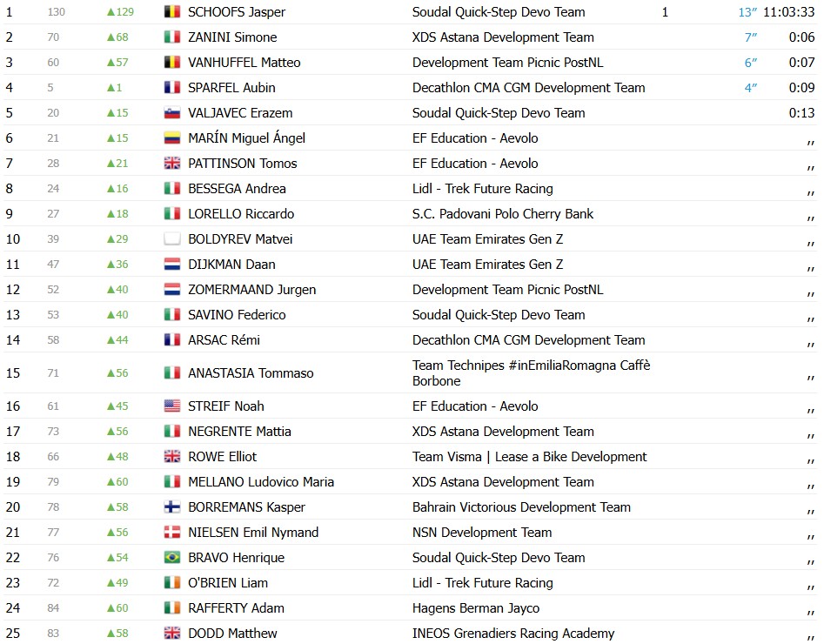The width and height of the screenshot is (824, 644).
Task: Open rider VALJAVEC Erazem's profile
Action: [240, 113]
